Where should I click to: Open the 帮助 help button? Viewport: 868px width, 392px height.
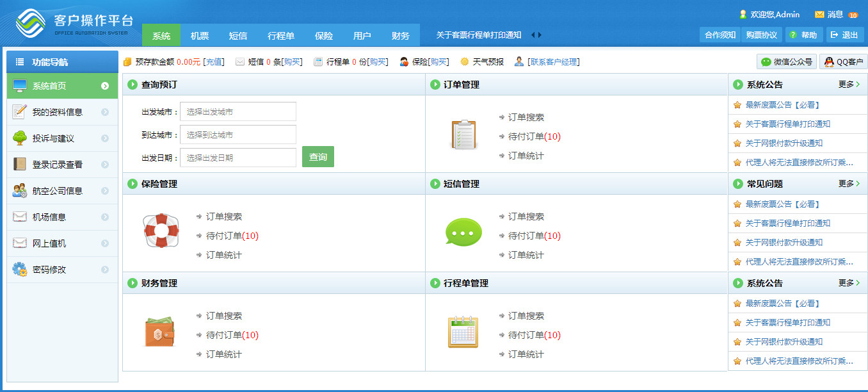[x=804, y=35]
